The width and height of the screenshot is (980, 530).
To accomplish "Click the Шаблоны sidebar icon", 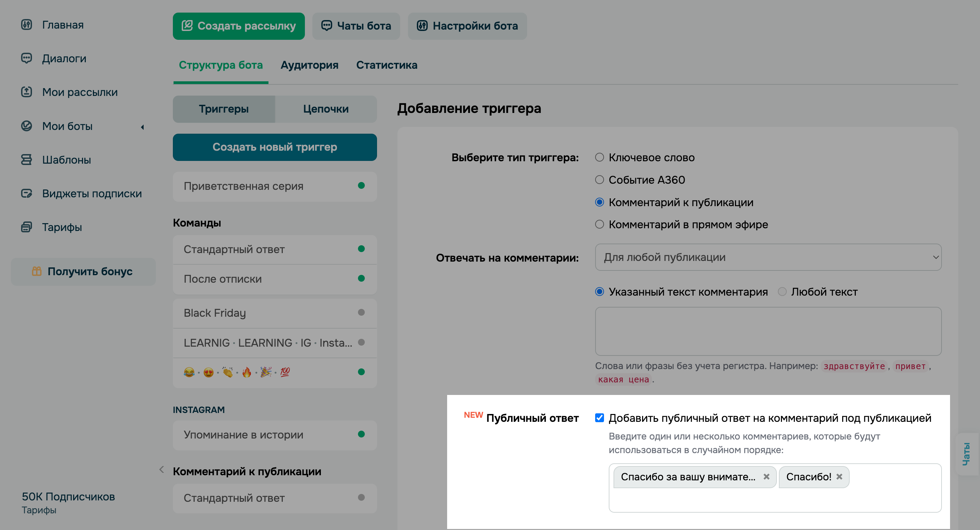I will [26, 160].
